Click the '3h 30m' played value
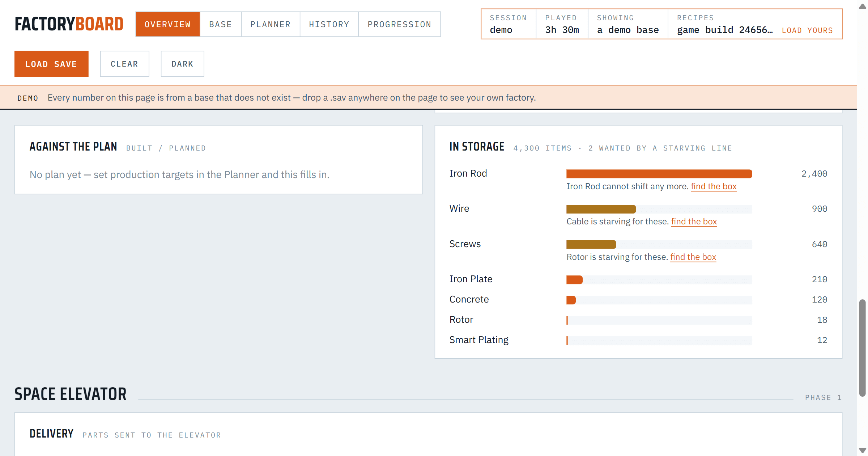 (562, 30)
